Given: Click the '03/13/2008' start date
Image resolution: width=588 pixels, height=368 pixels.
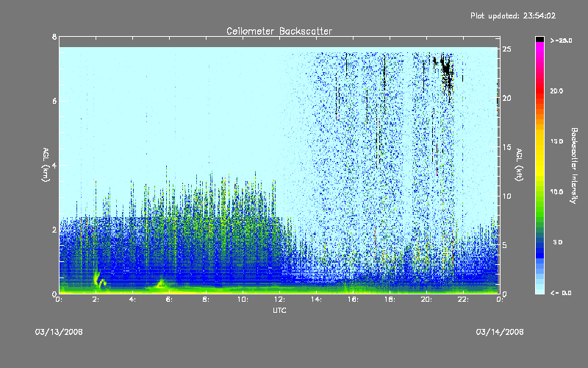Looking at the screenshot, I should pyautogui.click(x=59, y=332).
